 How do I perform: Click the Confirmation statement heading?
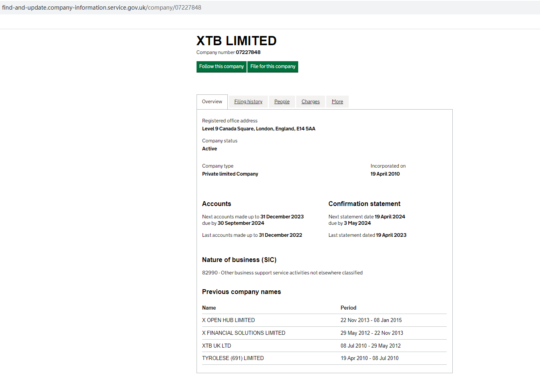click(365, 204)
